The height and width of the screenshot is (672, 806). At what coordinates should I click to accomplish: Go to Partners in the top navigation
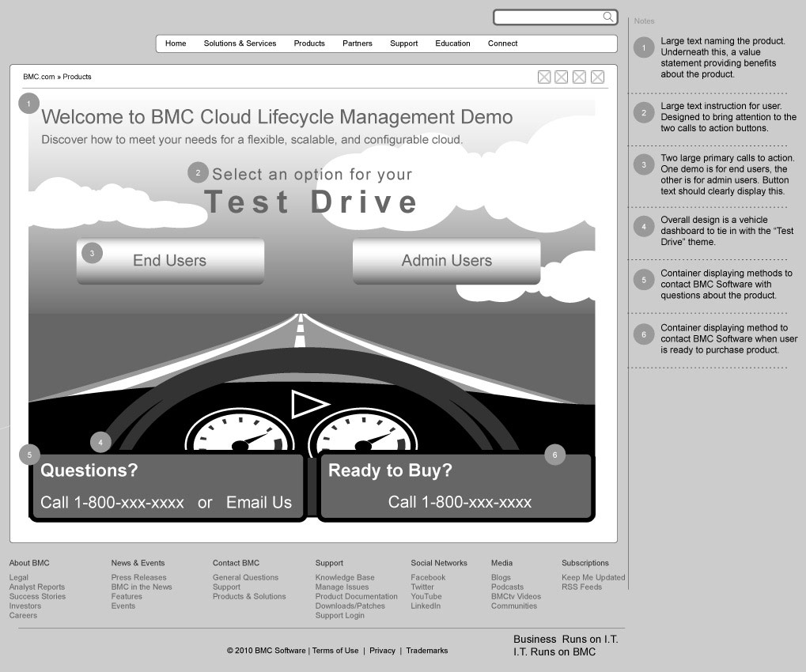(x=357, y=43)
